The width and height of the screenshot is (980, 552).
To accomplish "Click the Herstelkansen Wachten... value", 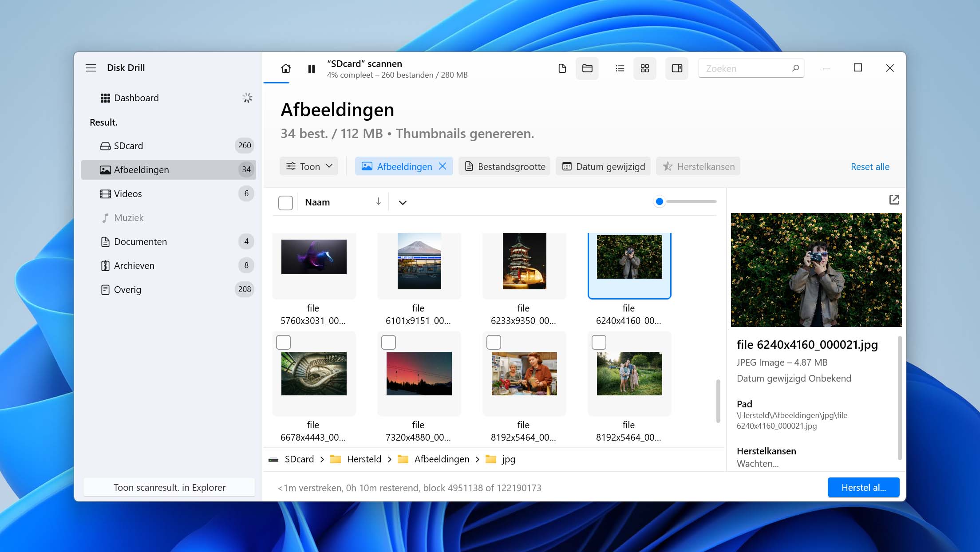I will tap(757, 464).
